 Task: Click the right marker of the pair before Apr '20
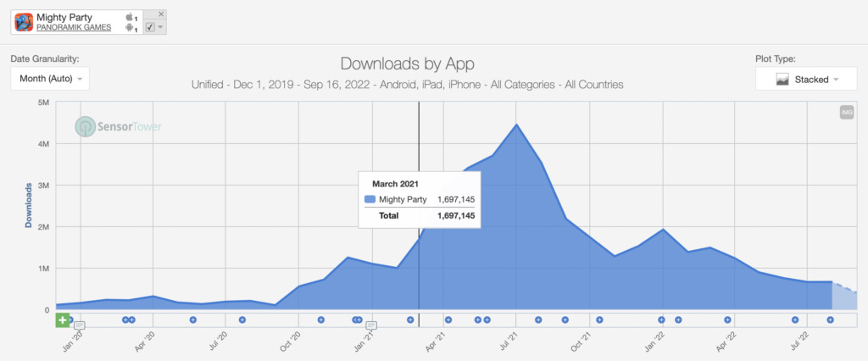(131, 319)
